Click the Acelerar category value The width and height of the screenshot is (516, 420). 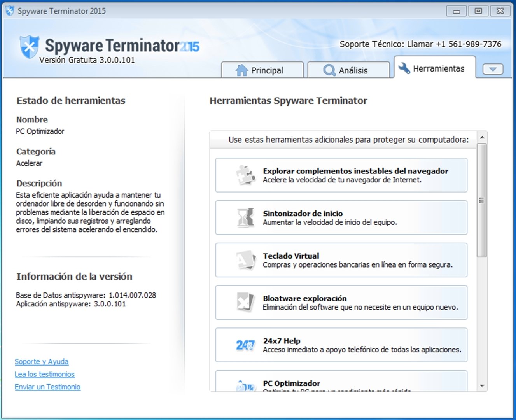click(29, 163)
